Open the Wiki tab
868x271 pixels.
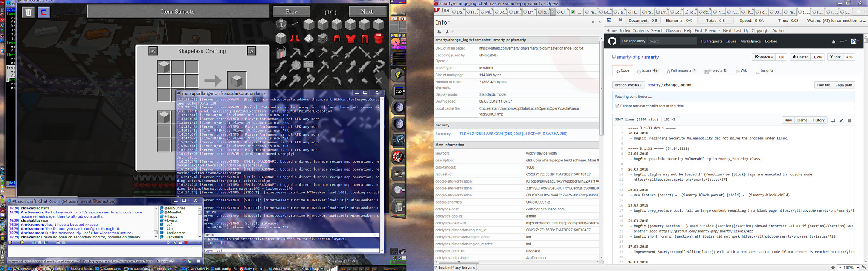click(741, 70)
